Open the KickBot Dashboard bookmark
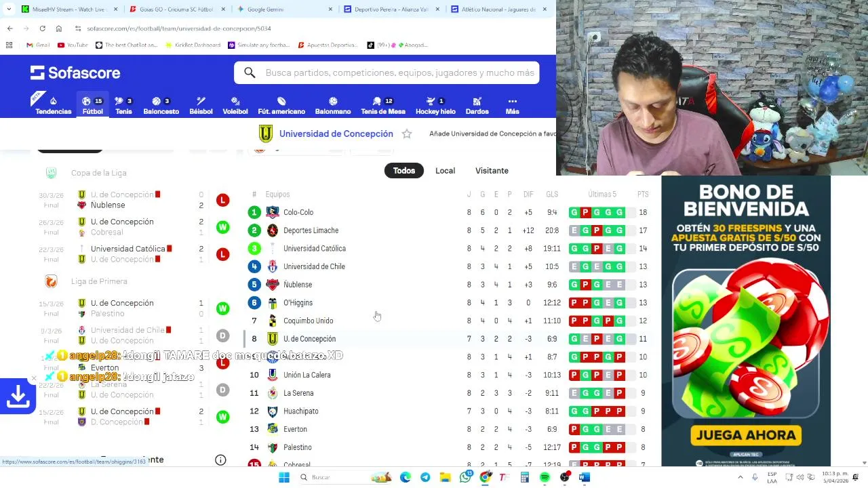Viewport: 868px width, 488px height. (193, 45)
